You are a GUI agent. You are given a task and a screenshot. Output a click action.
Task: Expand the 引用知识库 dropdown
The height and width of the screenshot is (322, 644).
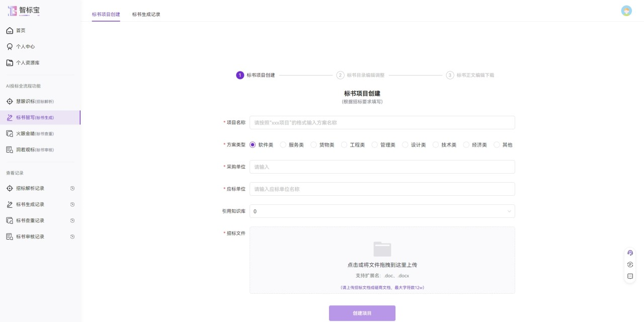[382, 211]
